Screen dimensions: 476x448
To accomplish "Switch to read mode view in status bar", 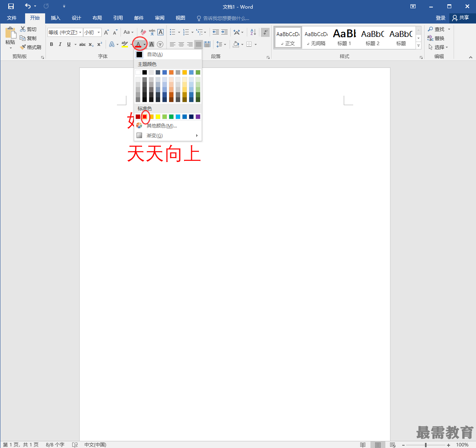I will (363, 444).
